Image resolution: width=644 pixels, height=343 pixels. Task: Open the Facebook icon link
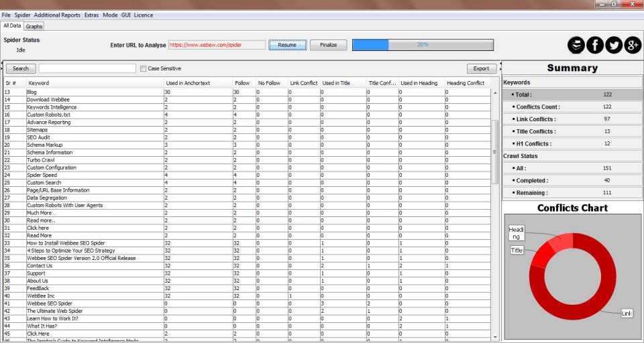(595, 45)
